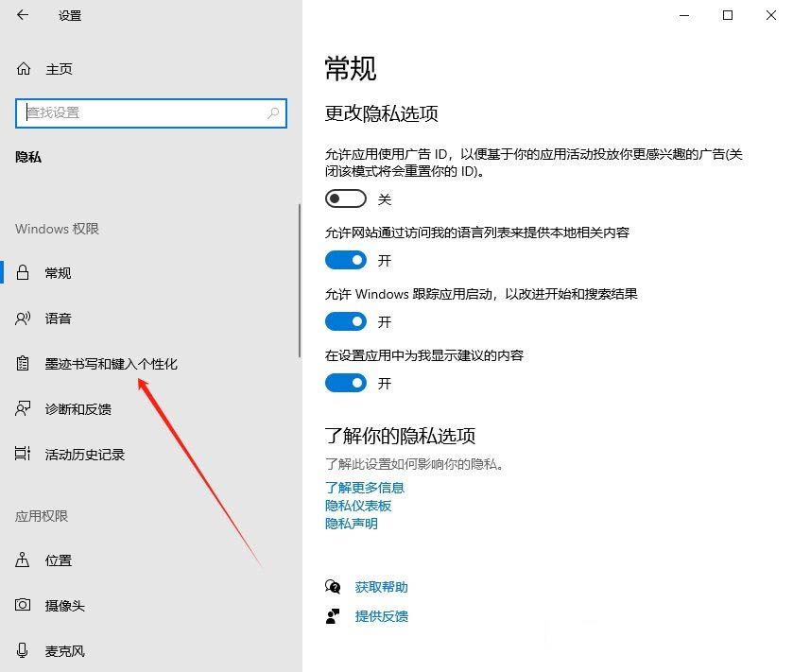This screenshot has width=793, height=672.
Task: Click 获取帮助 (Get help)
Action: [379, 587]
